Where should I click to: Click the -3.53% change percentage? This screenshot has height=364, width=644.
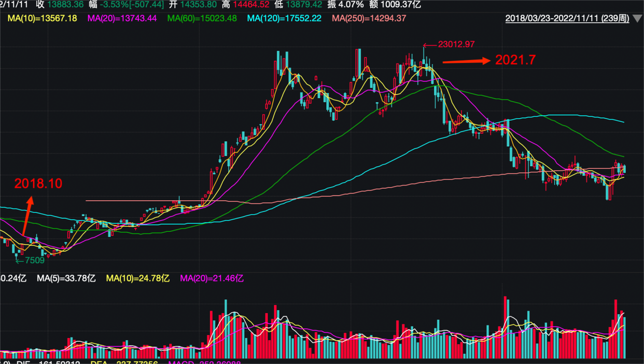pos(112,5)
